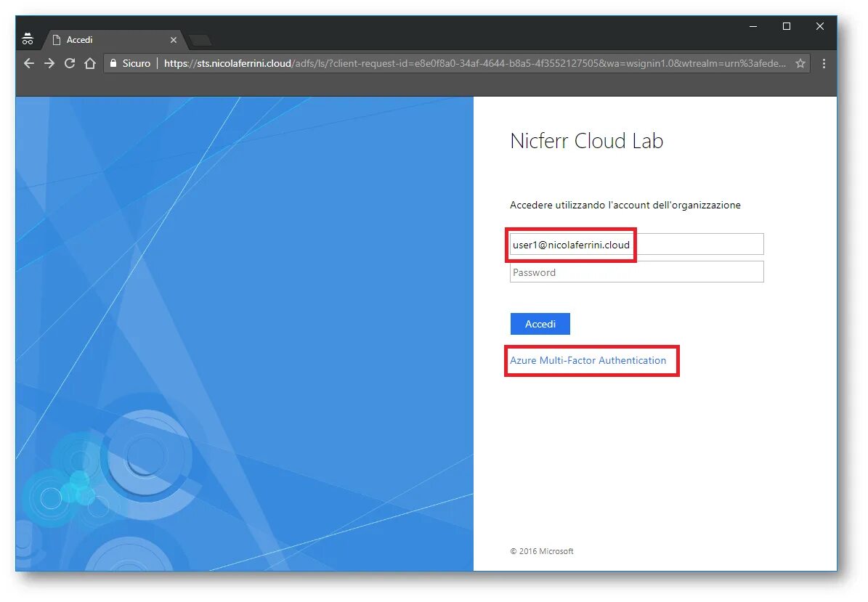
Task: Click the address bar URL
Action: click(475, 64)
